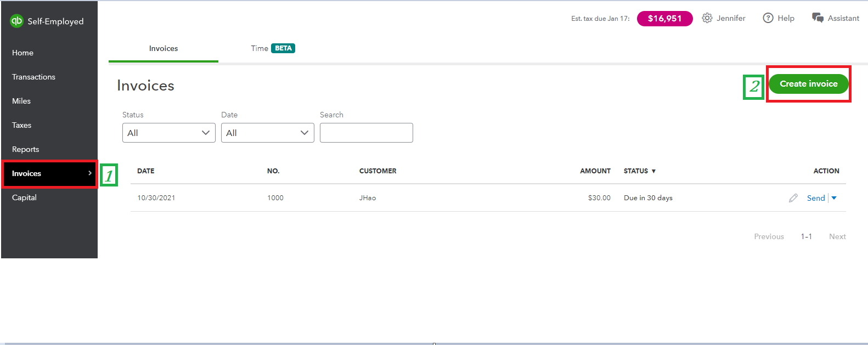Click the CUSTOMER column header

coord(377,171)
